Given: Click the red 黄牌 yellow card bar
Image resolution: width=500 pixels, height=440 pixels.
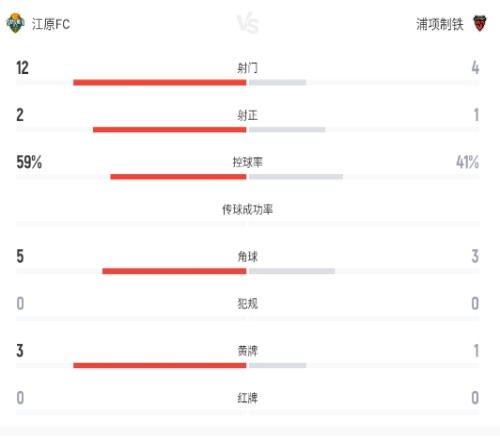Looking at the screenshot, I should [160, 365].
